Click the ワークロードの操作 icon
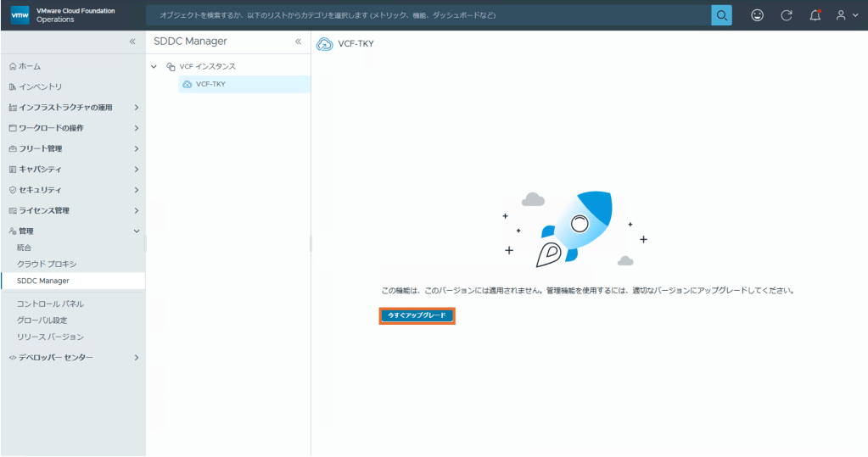 coord(13,128)
